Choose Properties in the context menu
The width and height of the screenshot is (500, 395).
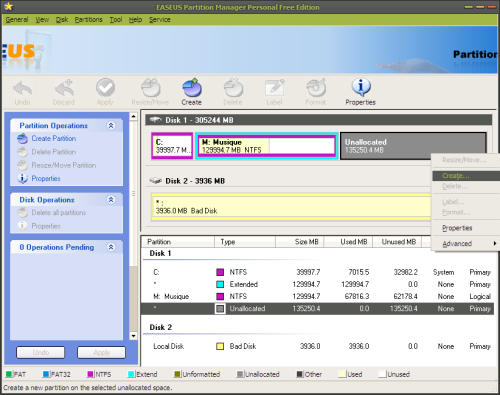pos(466,228)
